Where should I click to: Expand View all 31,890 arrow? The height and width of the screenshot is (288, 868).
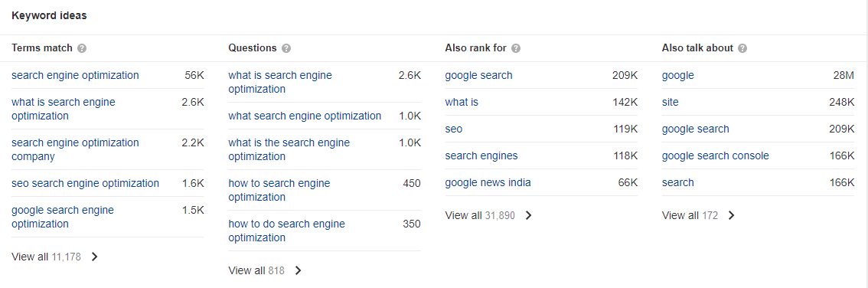pyautogui.click(x=529, y=215)
